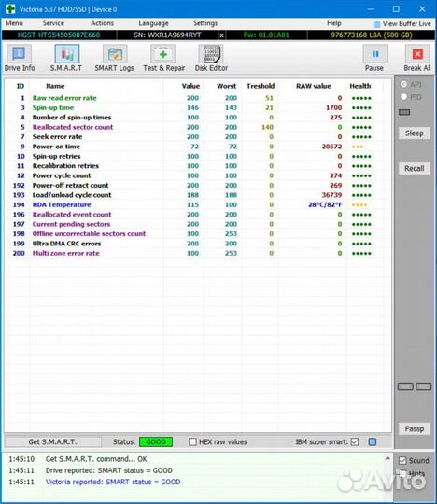Toggle IBM super smart checkbox
The height and width of the screenshot is (504, 437).
(x=355, y=442)
